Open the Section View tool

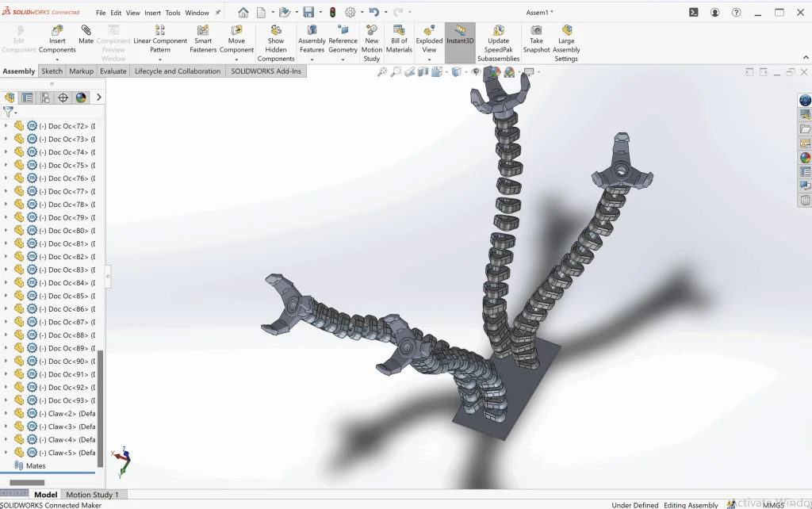tap(423, 71)
